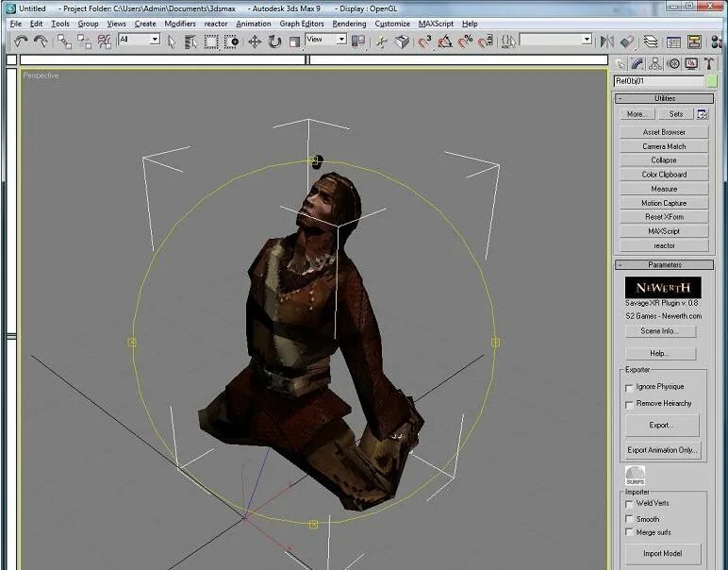
Task: Click the Mirror tool icon
Action: point(606,42)
